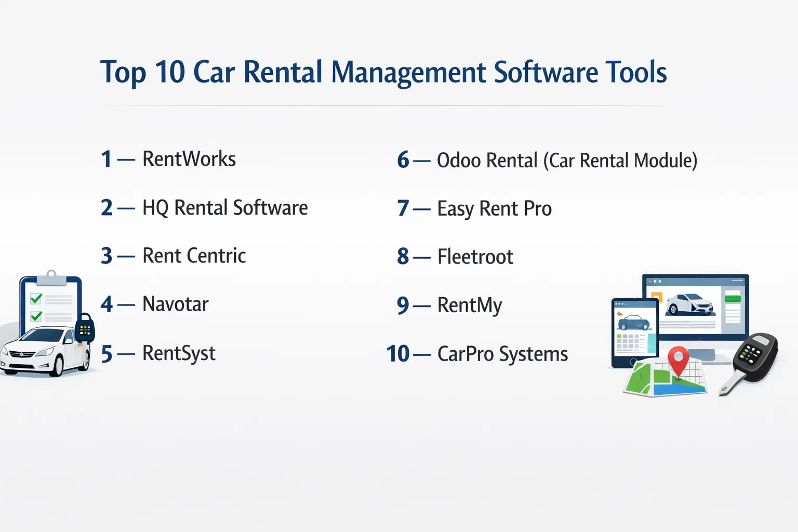Click the Top 10 Car Rental title heading
This screenshot has width=798, height=532.
click(383, 72)
